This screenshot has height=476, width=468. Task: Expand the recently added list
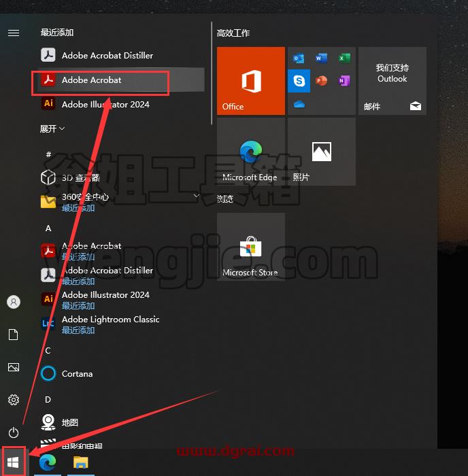click(x=52, y=129)
